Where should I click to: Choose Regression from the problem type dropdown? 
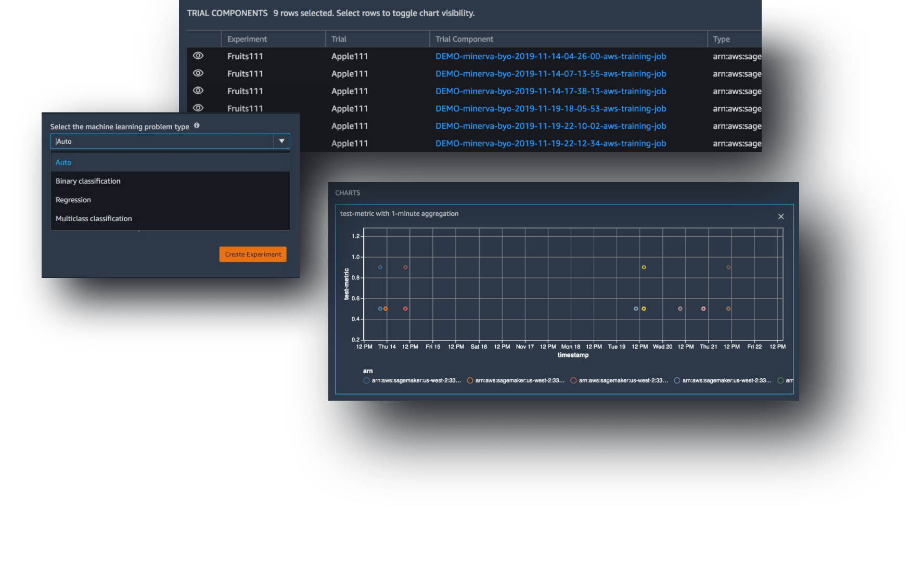click(73, 199)
